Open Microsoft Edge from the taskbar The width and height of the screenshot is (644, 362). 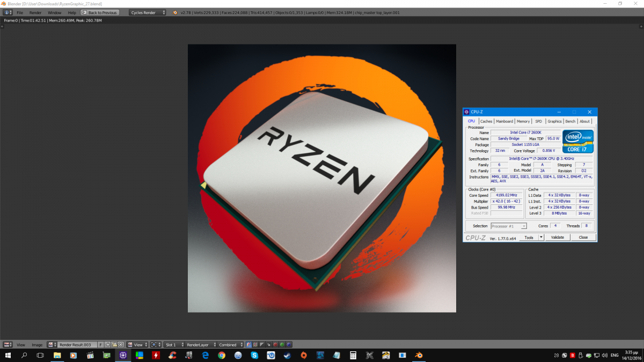(206, 355)
